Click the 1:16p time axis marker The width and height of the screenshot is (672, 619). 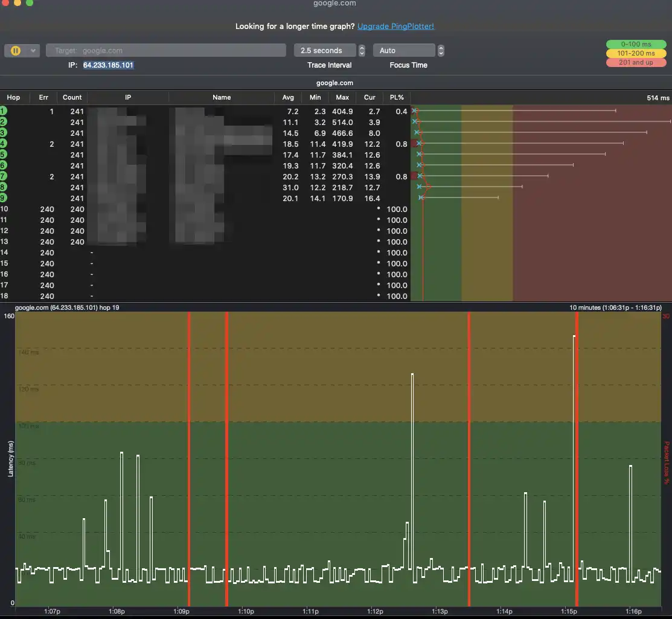pos(633,611)
